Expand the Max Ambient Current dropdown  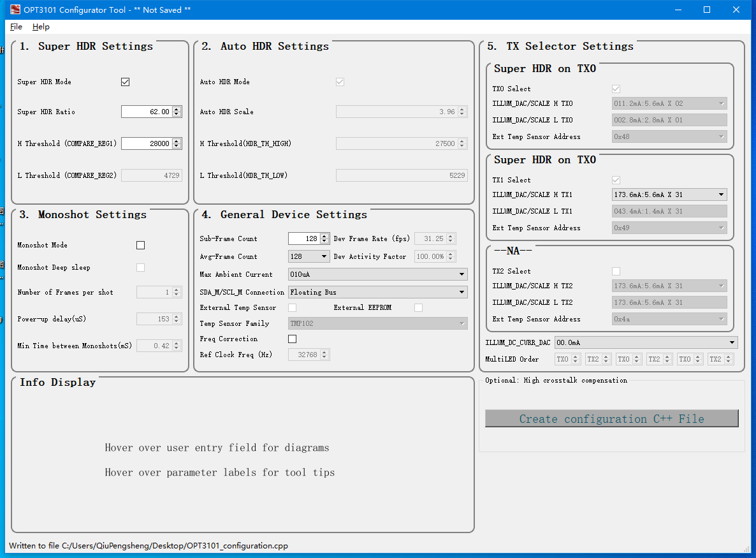click(377, 274)
